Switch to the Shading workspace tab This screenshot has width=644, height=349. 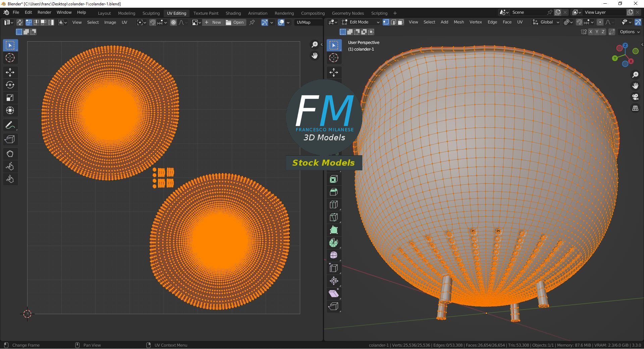(x=233, y=13)
